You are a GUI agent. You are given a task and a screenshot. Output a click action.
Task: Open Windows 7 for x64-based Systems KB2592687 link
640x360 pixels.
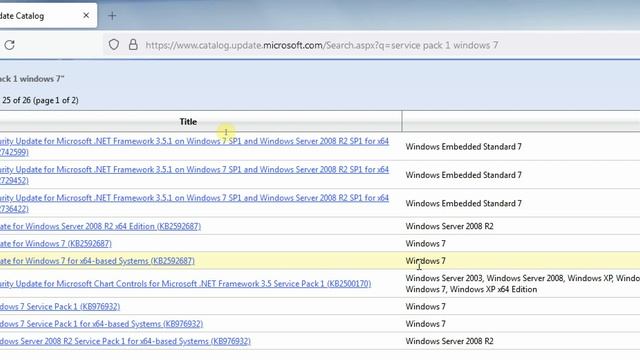(97, 261)
